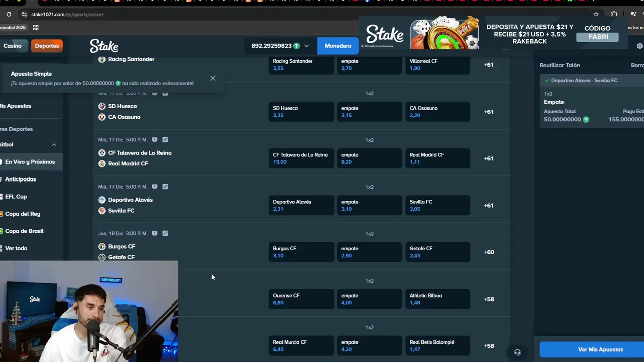Select SD Huesca odds 3,25
The height and width of the screenshot is (362, 644).
(301, 112)
